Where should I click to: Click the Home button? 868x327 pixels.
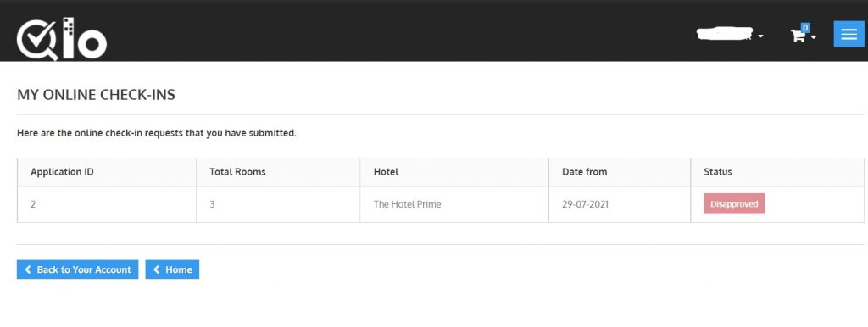point(172,269)
